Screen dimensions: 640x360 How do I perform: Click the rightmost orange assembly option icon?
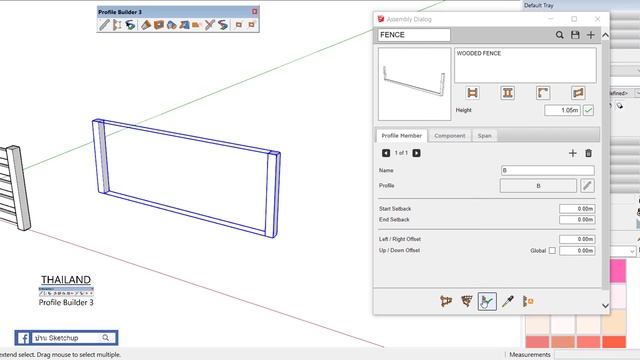click(578, 93)
